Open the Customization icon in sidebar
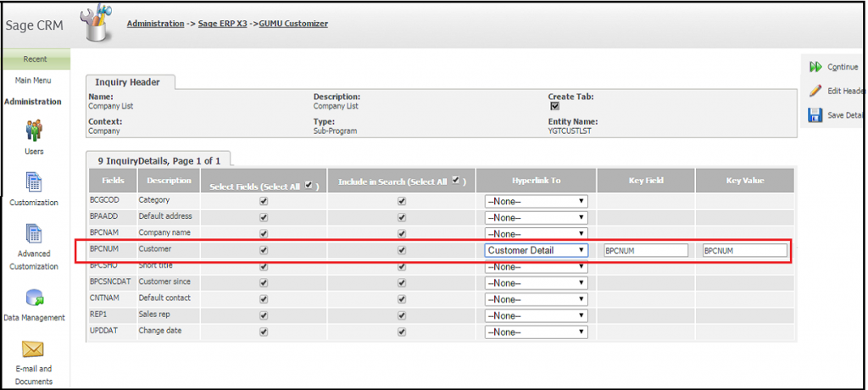This screenshot has width=868, height=390. point(34,181)
